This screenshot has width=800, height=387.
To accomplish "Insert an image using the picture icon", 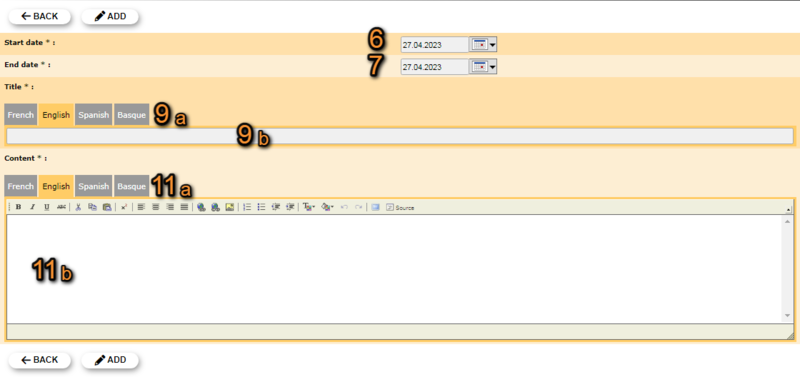I will pyautogui.click(x=230, y=207).
